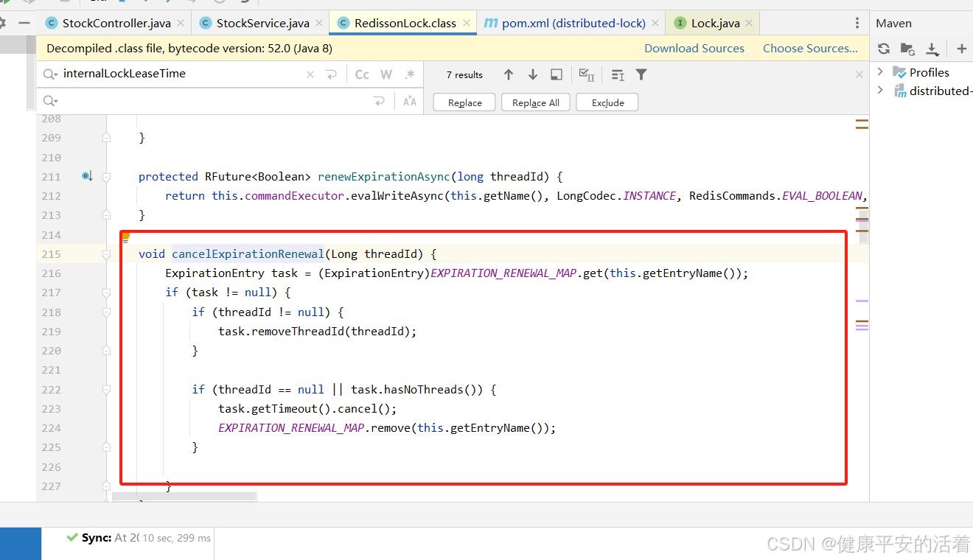Viewport: 973px width, 560px height.
Task: Open the editor tabs options menu
Action: (x=857, y=24)
